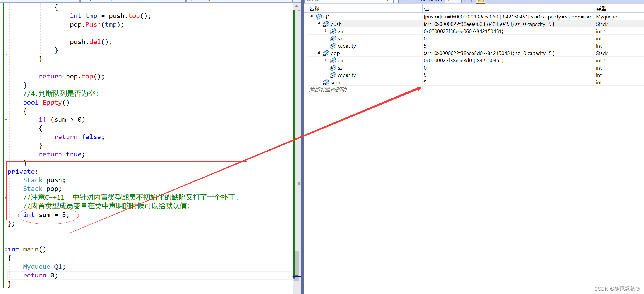
Task: Select the push row name
Action: pyautogui.click(x=336, y=24)
